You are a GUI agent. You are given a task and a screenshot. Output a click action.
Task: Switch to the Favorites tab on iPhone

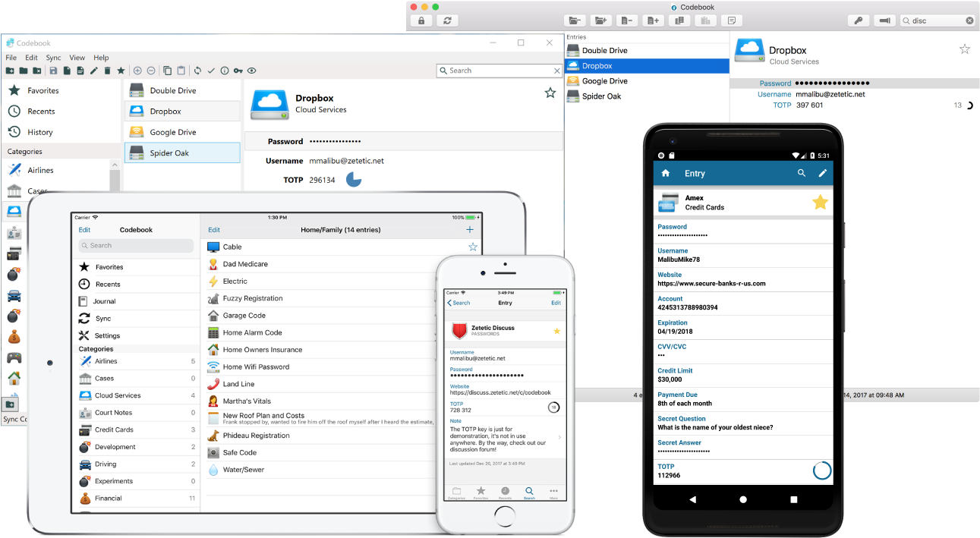pos(481,492)
